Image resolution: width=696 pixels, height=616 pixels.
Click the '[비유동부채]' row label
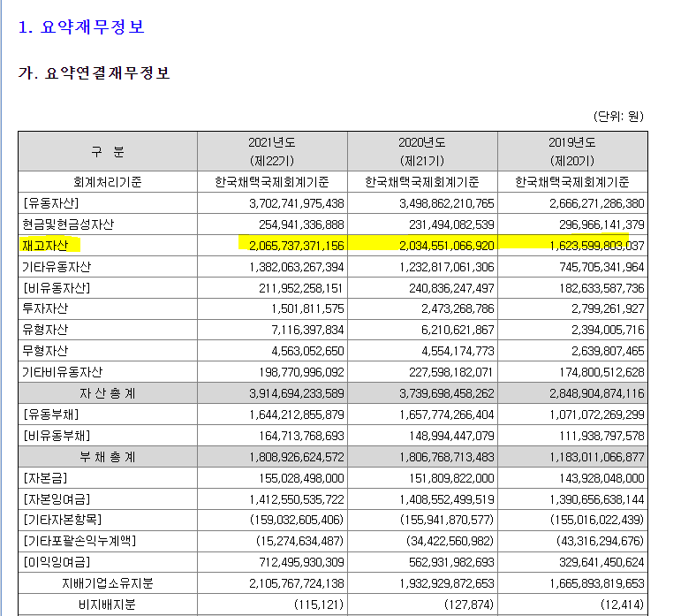tap(57, 436)
